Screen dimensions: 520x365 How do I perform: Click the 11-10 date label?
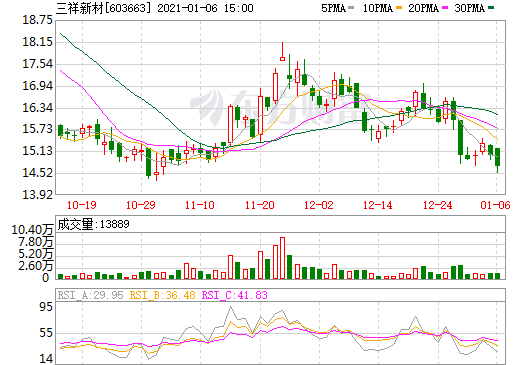coord(200,205)
